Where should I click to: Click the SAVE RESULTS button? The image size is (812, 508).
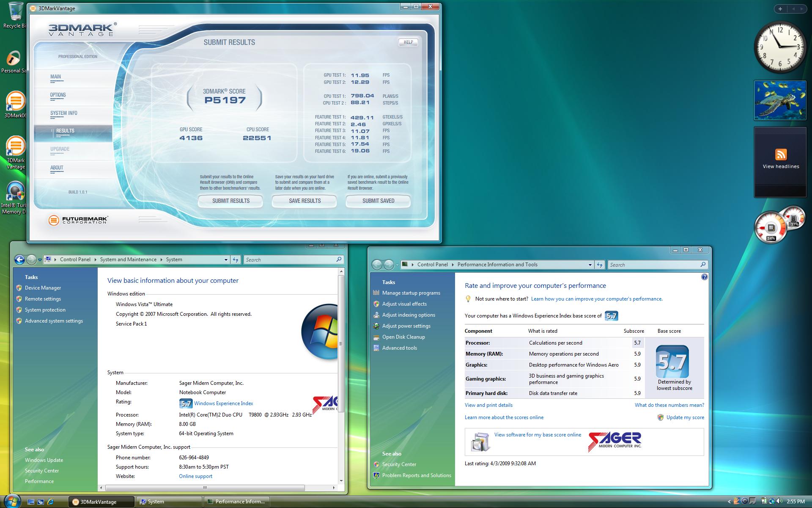point(304,201)
